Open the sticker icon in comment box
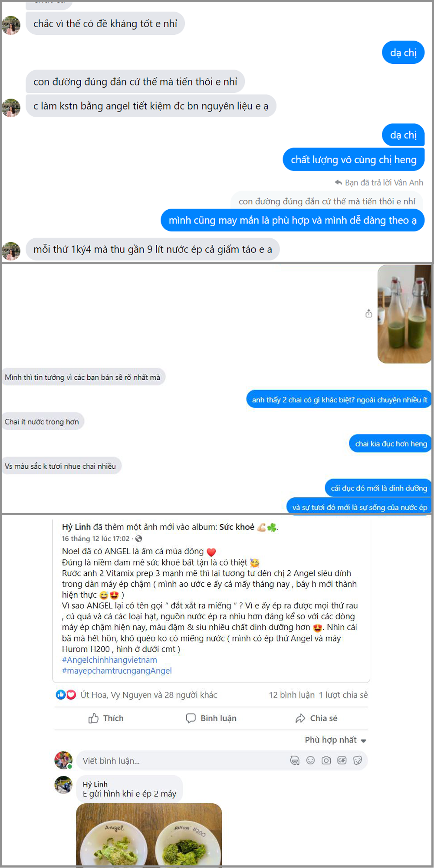The image size is (434, 868). (358, 760)
